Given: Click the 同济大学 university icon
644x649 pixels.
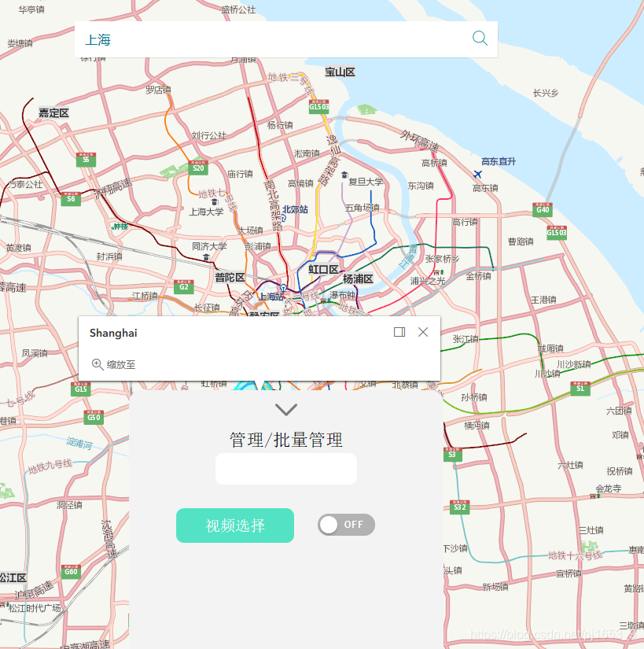Looking at the screenshot, I should point(206,257).
